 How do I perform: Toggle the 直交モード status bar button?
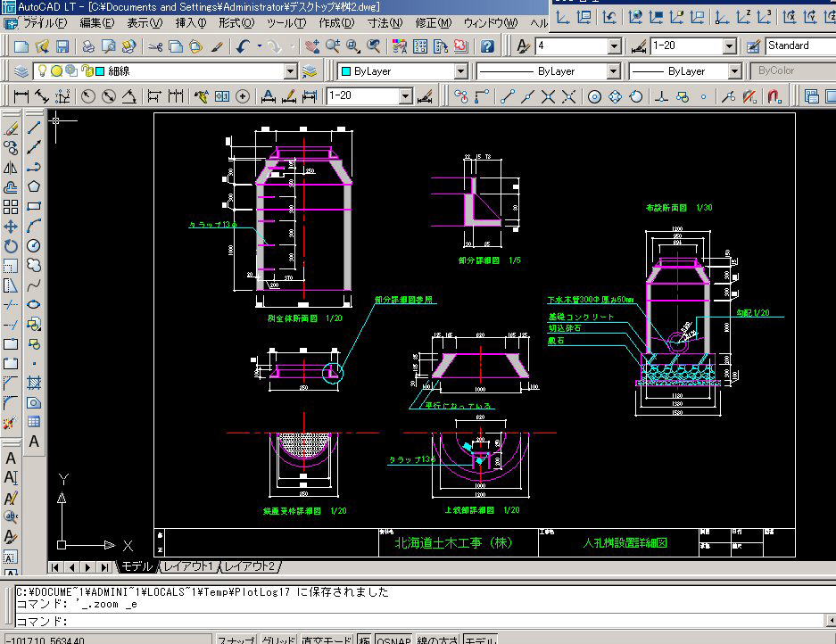tap(327, 640)
